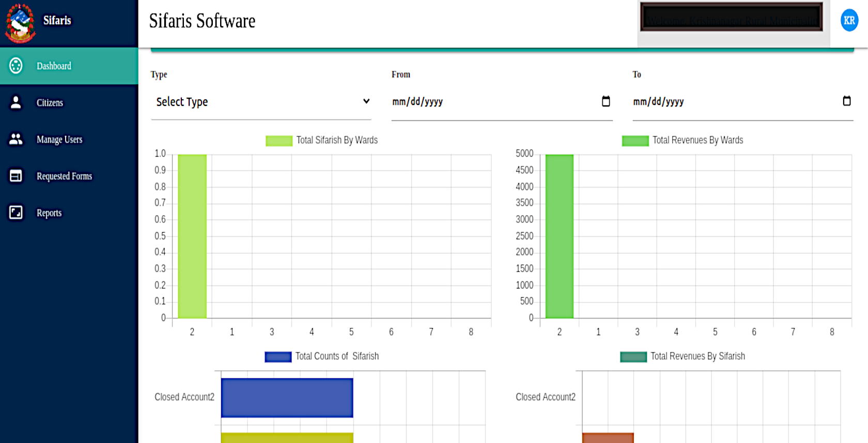This screenshot has height=443, width=868.
Task: Go to the Citizens menu item
Action: (x=69, y=102)
